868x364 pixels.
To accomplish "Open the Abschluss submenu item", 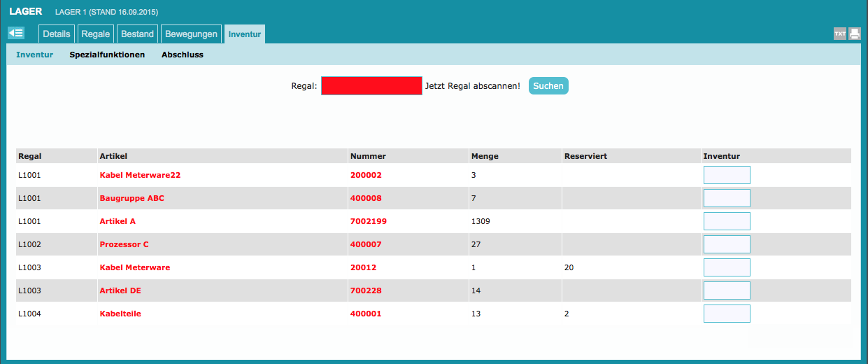I will [x=182, y=55].
